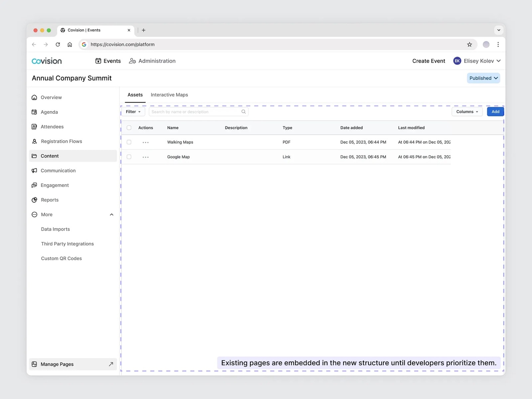This screenshot has width=532, height=399.
Task: Switch to the Interactive Maps tab
Action: (169, 95)
